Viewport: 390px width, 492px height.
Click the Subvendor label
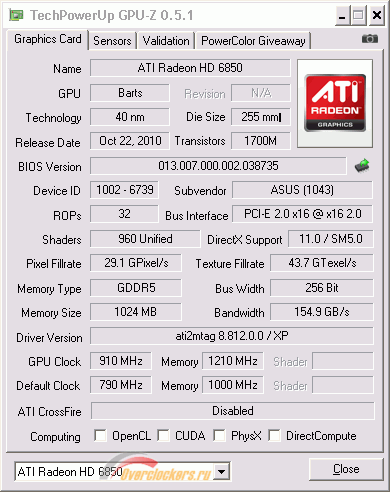(200, 191)
